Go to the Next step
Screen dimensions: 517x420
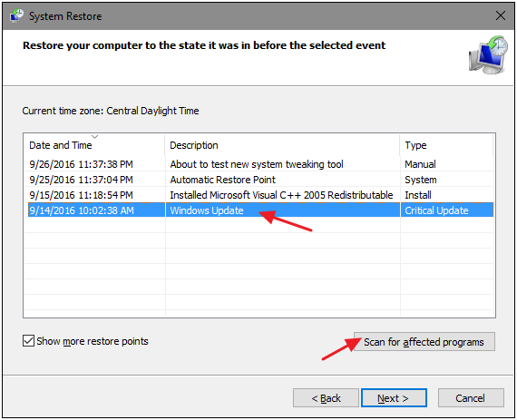[394, 398]
